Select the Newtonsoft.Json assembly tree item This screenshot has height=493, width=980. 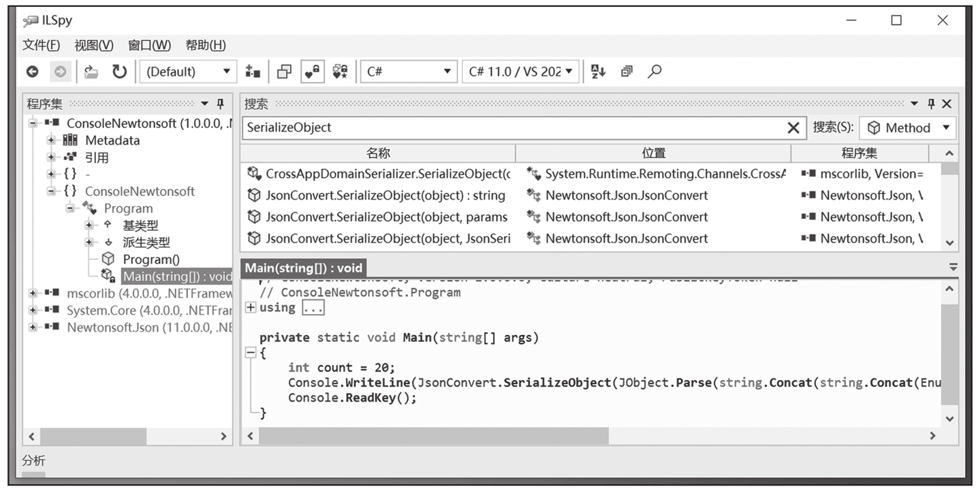149,327
